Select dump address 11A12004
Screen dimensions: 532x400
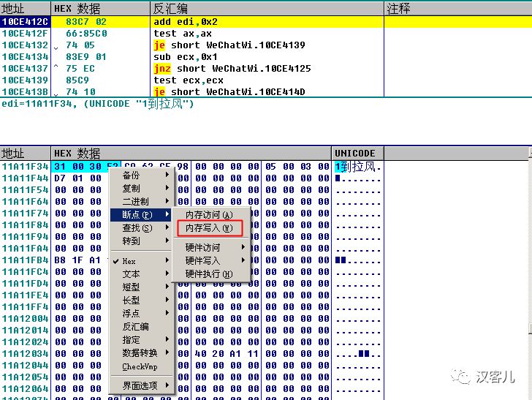pos(25,319)
